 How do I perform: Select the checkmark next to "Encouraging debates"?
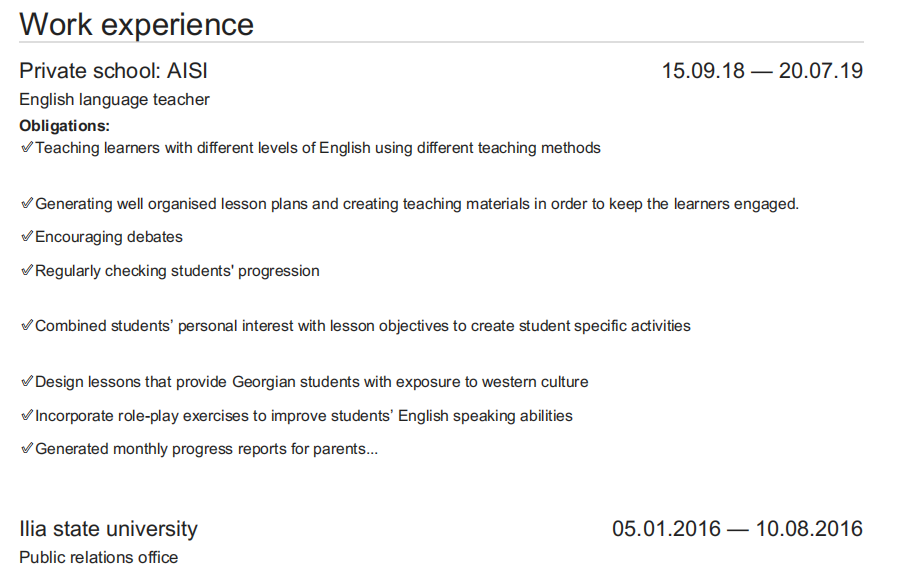27,237
